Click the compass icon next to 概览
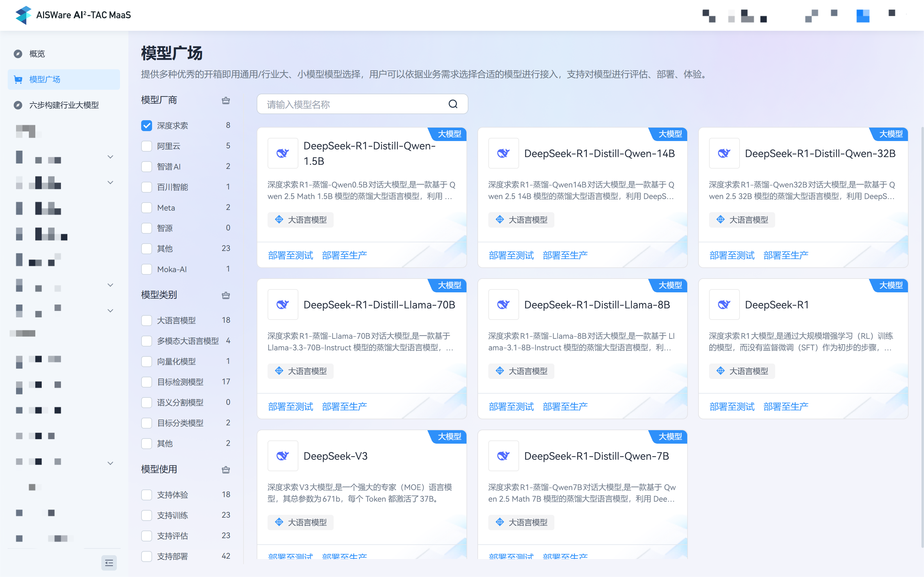Screen dimensions: 924x577 click(18, 54)
